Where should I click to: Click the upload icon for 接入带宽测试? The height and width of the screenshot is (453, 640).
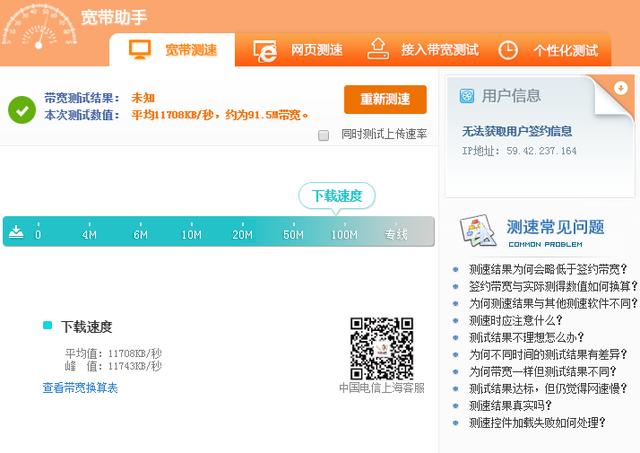[x=378, y=49]
